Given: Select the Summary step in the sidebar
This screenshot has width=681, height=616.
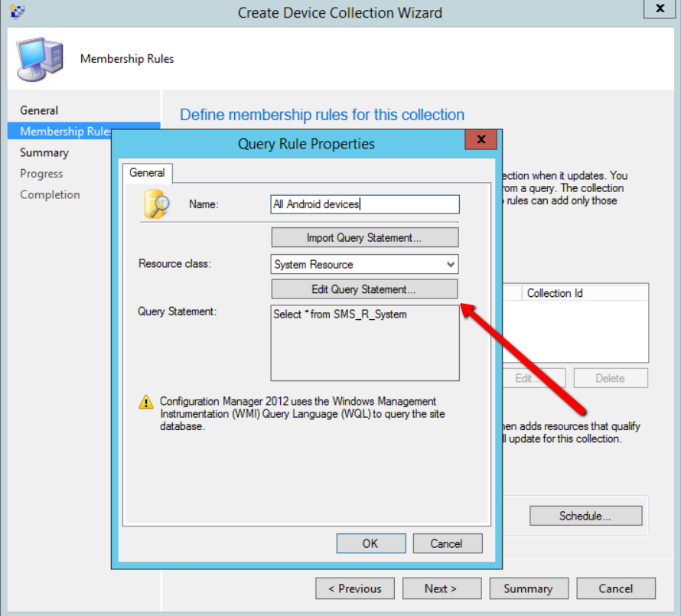Looking at the screenshot, I should (44, 152).
